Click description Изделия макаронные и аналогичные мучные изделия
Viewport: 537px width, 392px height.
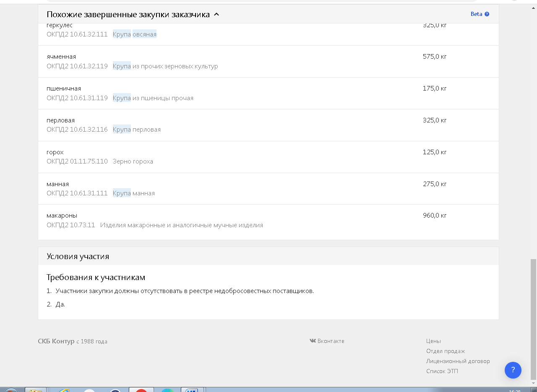182,225
